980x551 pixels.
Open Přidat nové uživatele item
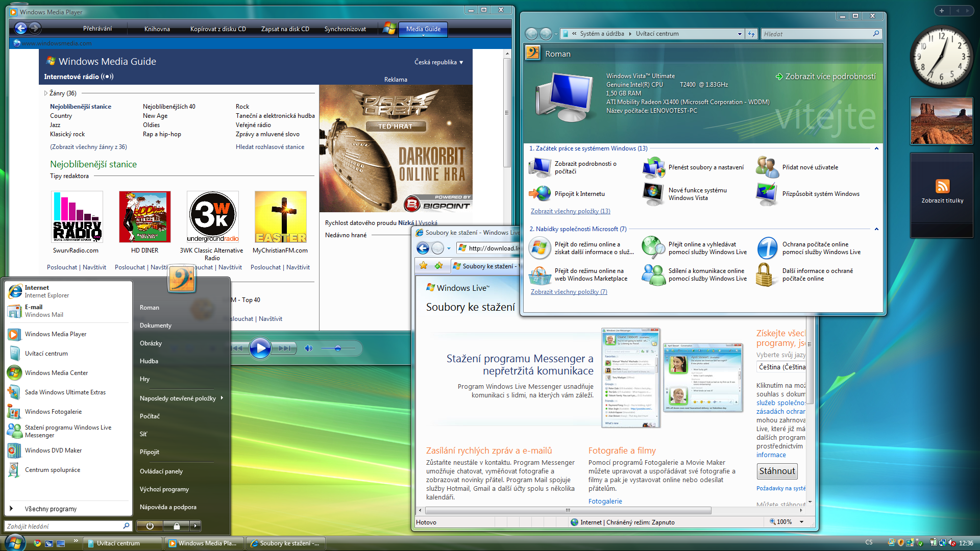tap(797, 167)
